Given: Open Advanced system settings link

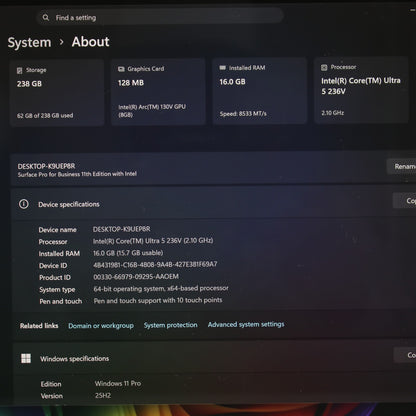Looking at the screenshot, I should click(x=246, y=324).
